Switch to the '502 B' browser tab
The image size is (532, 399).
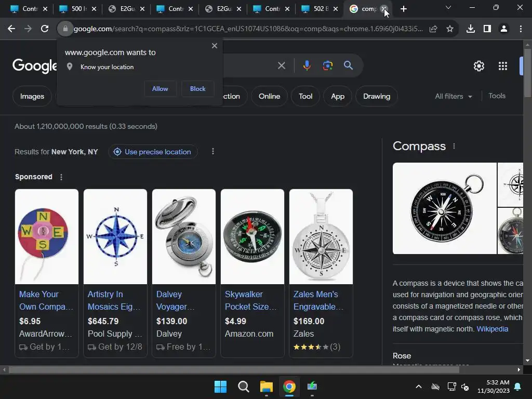click(320, 9)
